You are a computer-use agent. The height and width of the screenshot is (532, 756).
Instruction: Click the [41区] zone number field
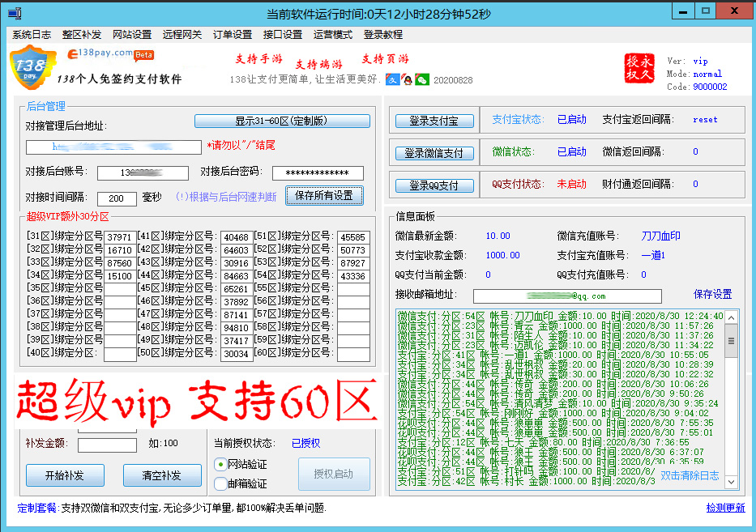(237, 237)
